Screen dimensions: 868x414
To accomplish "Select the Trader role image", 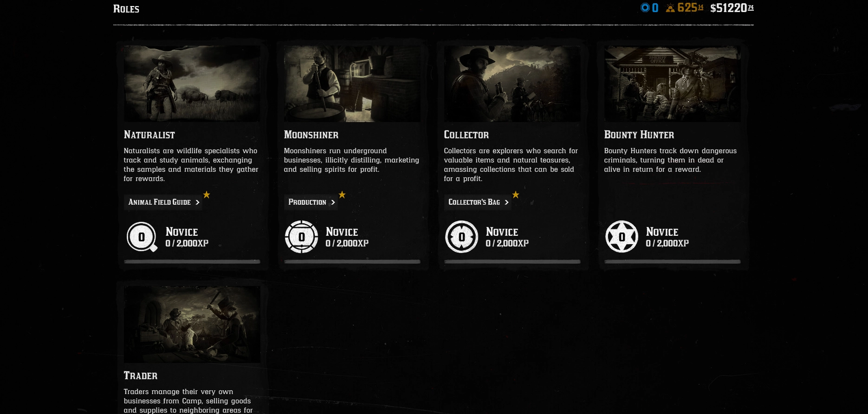I will point(192,324).
